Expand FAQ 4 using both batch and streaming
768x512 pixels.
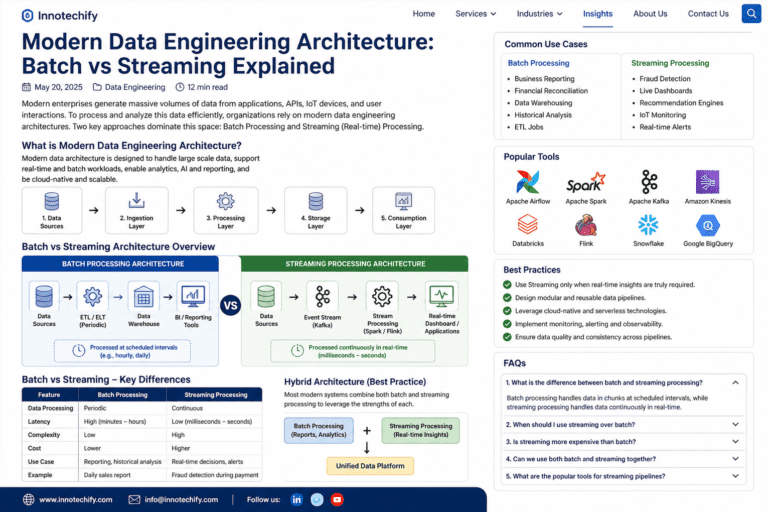coord(735,459)
